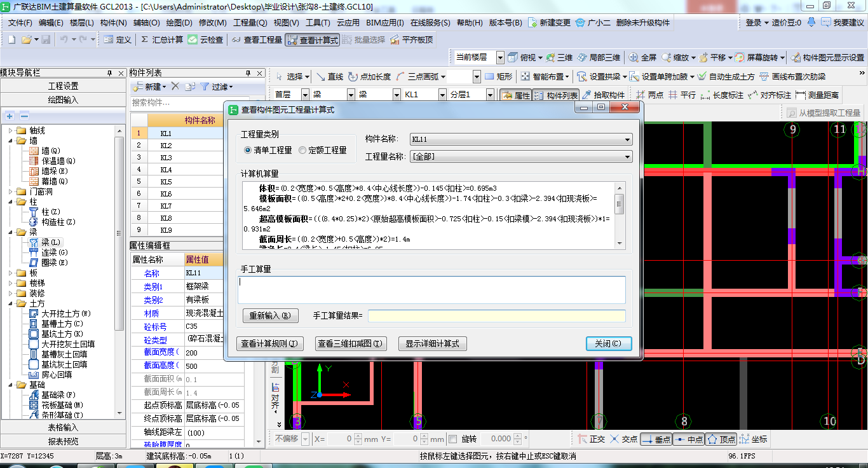Enable the 旋转 checkbox
The height and width of the screenshot is (468, 868).
453,439
